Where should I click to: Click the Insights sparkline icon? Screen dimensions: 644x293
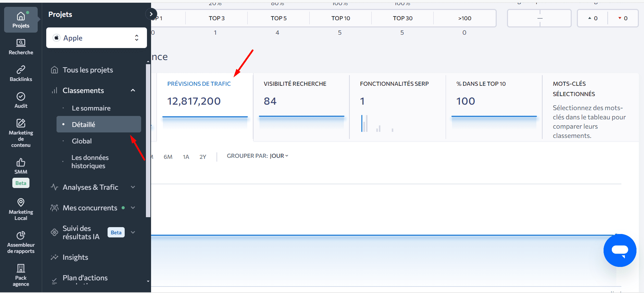[54, 257]
